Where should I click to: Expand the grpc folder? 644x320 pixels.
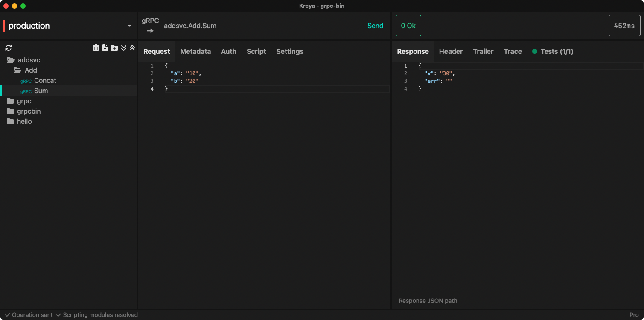(x=68, y=101)
